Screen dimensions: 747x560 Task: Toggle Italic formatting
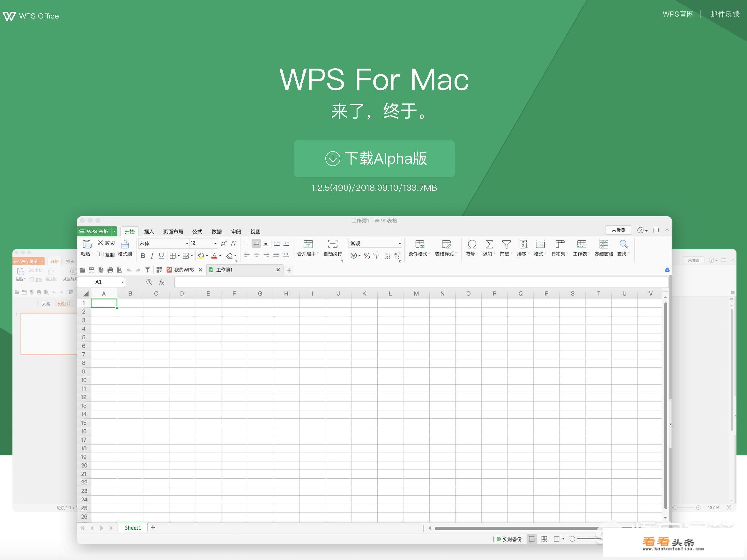pos(152,255)
